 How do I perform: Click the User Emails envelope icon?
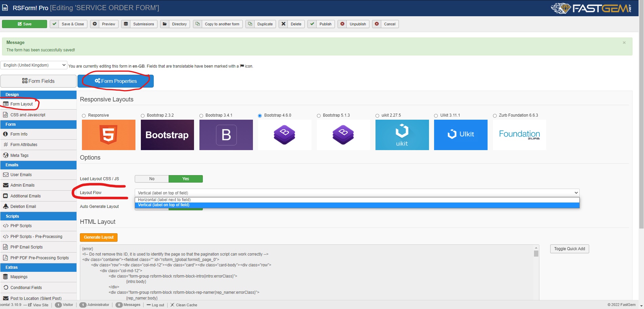[x=6, y=175]
